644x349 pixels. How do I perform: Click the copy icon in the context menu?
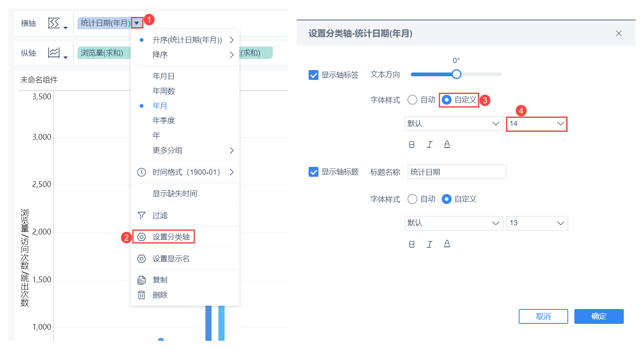(141, 280)
